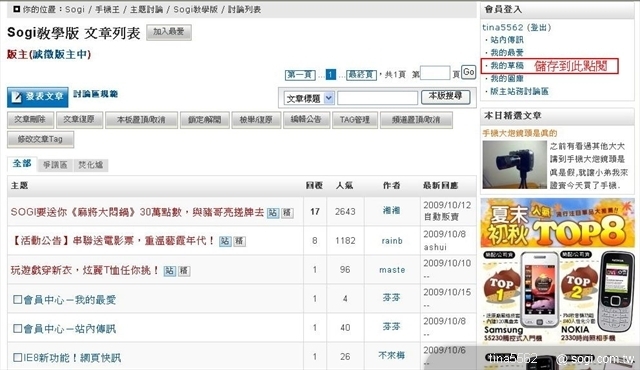Screen dimensions: 640x370
Task: Click the 登出 logout link
Action: [x=539, y=27]
